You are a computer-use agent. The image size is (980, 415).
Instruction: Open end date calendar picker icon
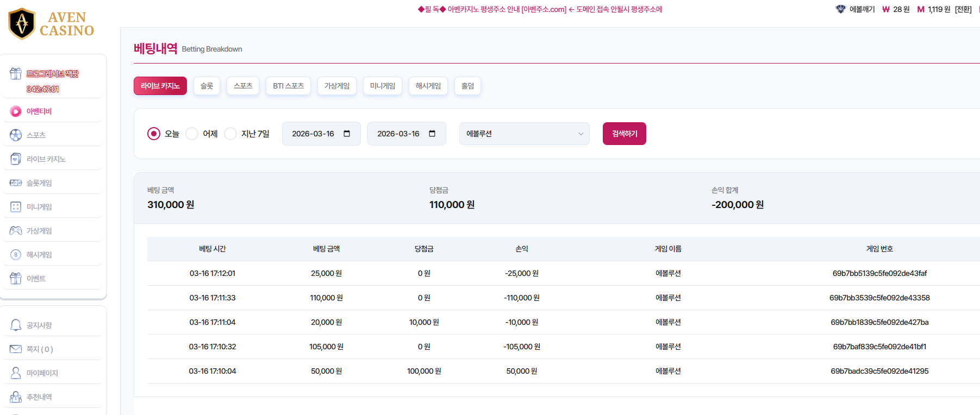(x=432, y=134)
